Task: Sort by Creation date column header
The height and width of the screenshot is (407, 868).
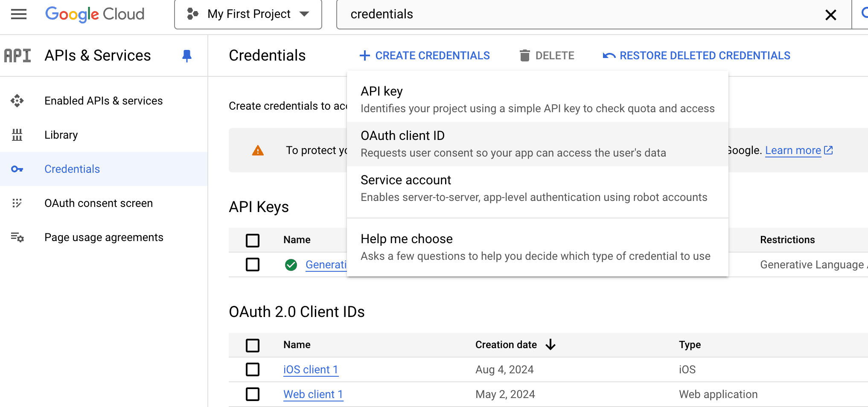Action: (506, 345)
